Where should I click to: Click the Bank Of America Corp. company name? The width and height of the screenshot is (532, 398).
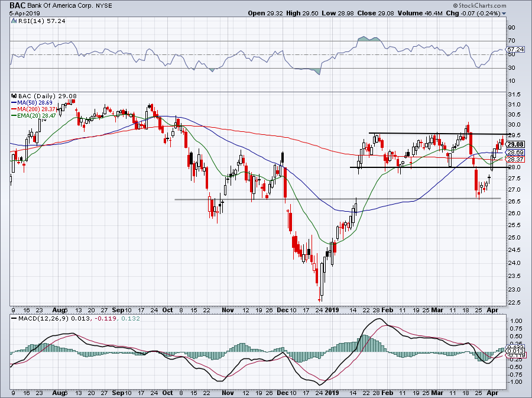point(60,6)
